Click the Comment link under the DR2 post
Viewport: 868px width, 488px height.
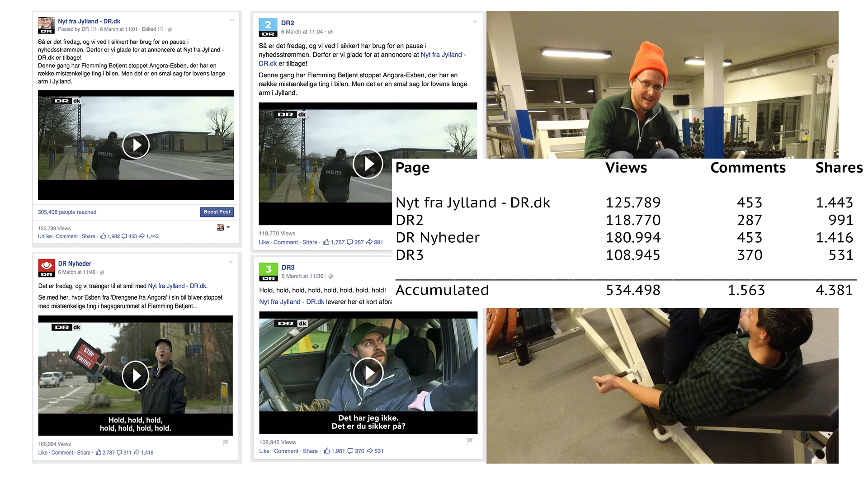pyautogui.click(x=286, y=243)
